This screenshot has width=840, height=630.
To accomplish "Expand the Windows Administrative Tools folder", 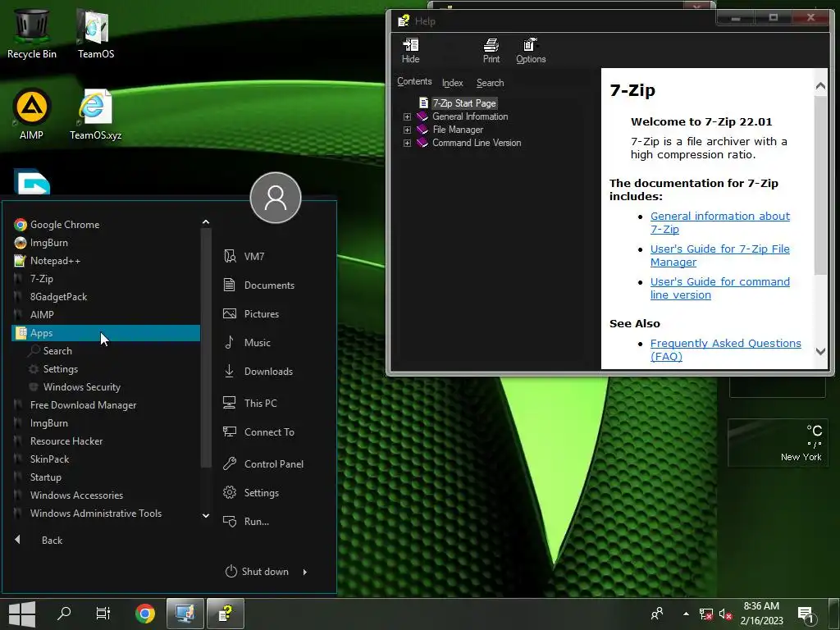I will click(x=106, y=514).
